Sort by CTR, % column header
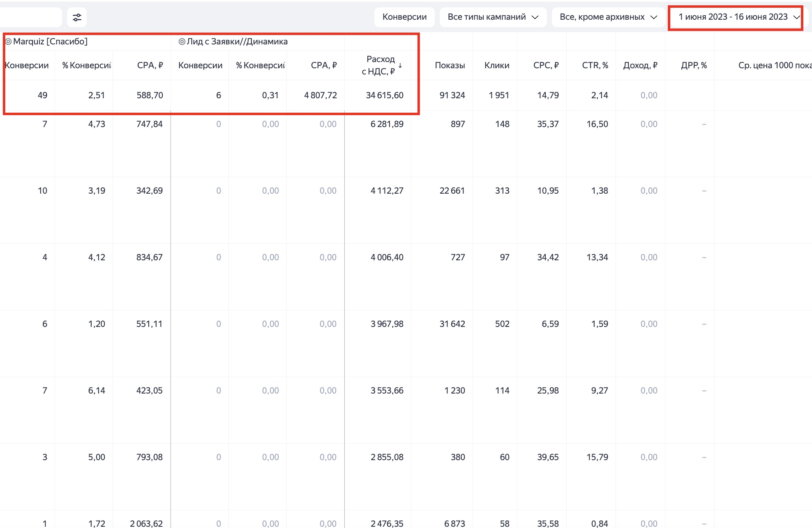Viewport: 812px width, 528px height. 595,65
